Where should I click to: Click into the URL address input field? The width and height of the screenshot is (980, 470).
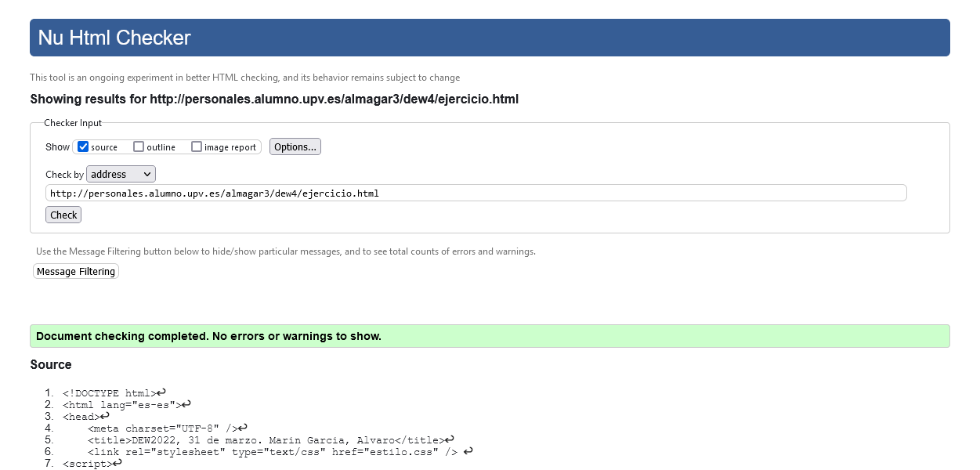(476, 193)
